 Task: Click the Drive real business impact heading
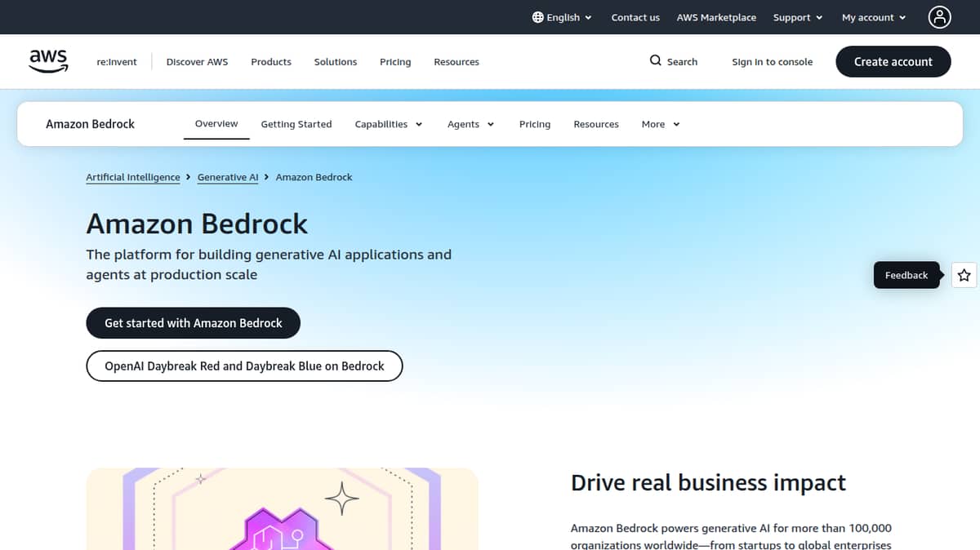click(708, 482)
